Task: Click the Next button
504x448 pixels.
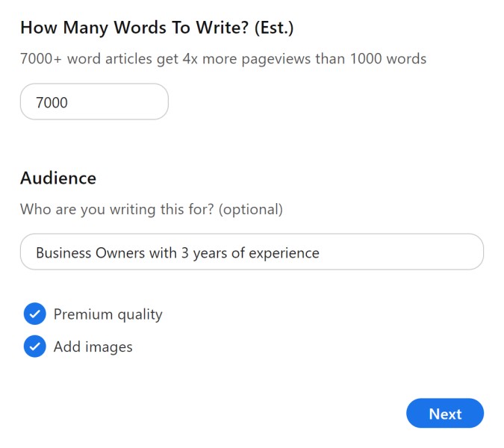Action: pos(445,414)
